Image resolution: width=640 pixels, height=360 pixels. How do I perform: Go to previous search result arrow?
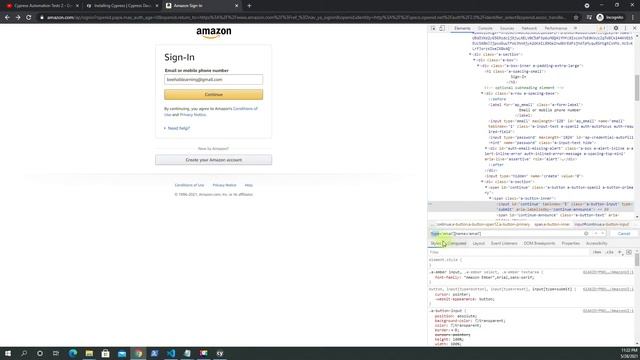click(596, 233)
